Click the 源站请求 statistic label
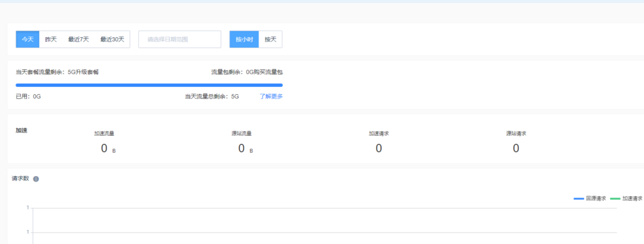This screenshot has height=244, width=644. coord(516,133)
